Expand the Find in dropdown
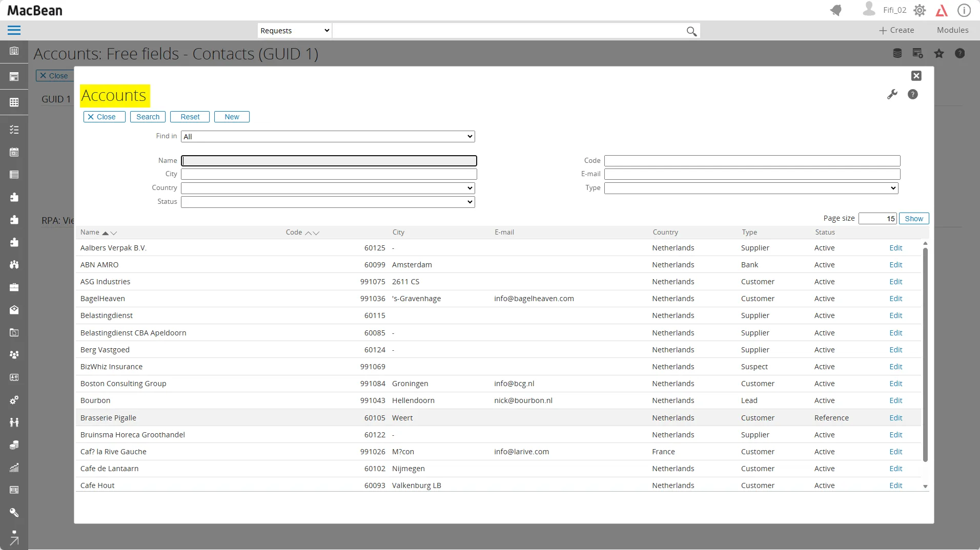 [328, 137]
